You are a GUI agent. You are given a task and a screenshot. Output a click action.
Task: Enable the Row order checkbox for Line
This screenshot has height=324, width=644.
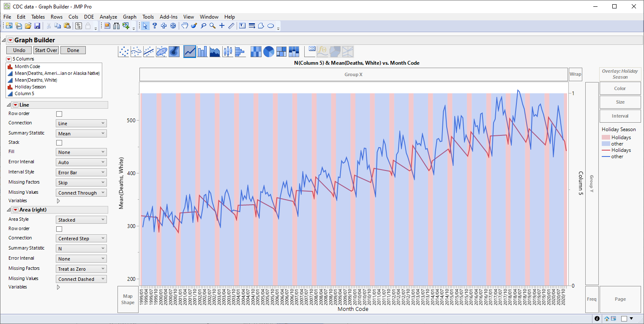pyautogui.click(x=58, y=113)
